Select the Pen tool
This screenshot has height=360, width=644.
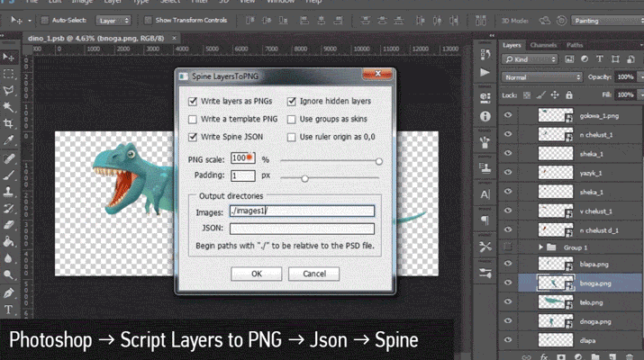coord(8,292)
